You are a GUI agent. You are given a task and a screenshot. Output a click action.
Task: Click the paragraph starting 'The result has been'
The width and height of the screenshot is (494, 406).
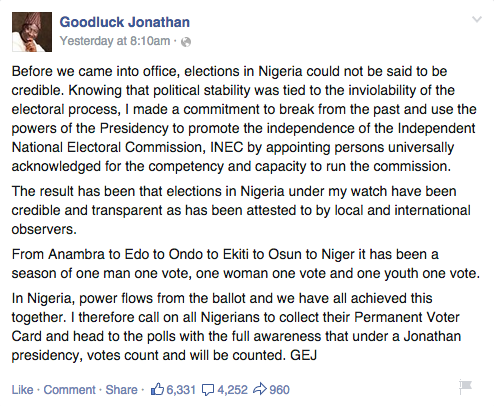point(241,210)
